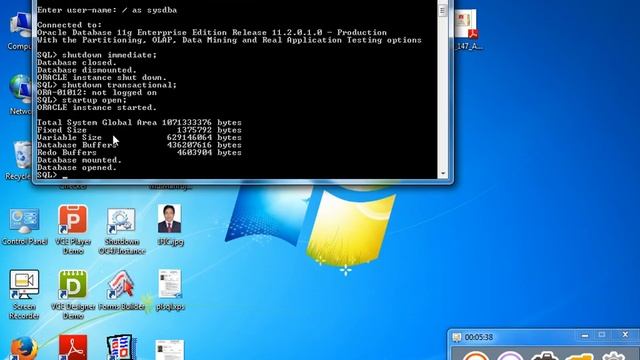This screenshot has width=640, height=360.
Task: Open the gear settings icon in recorder
Action: click(x=613, y=356)
